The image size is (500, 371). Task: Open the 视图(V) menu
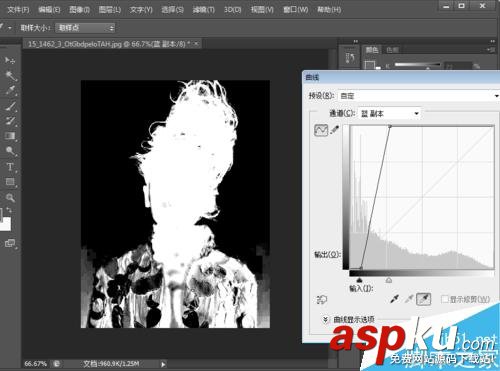coord(262,10)
